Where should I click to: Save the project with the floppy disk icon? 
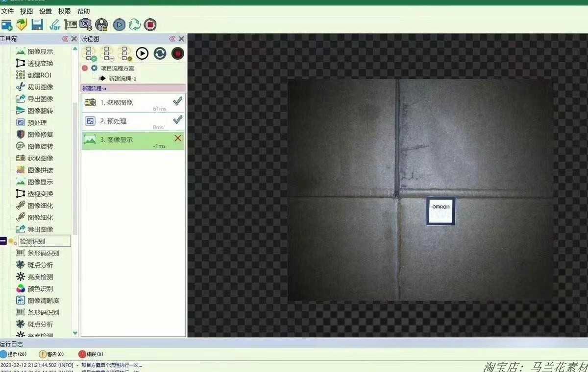click(x=37, y=24)
